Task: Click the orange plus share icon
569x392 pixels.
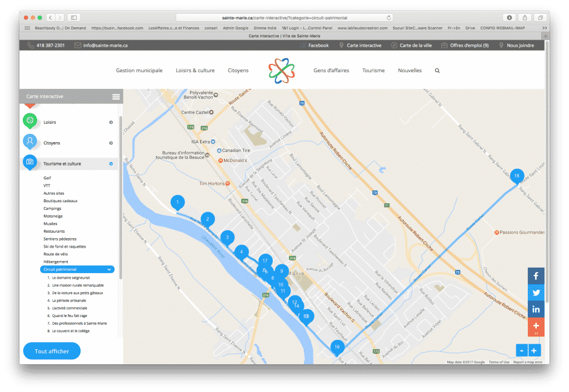Action: [x=536, y=326]
